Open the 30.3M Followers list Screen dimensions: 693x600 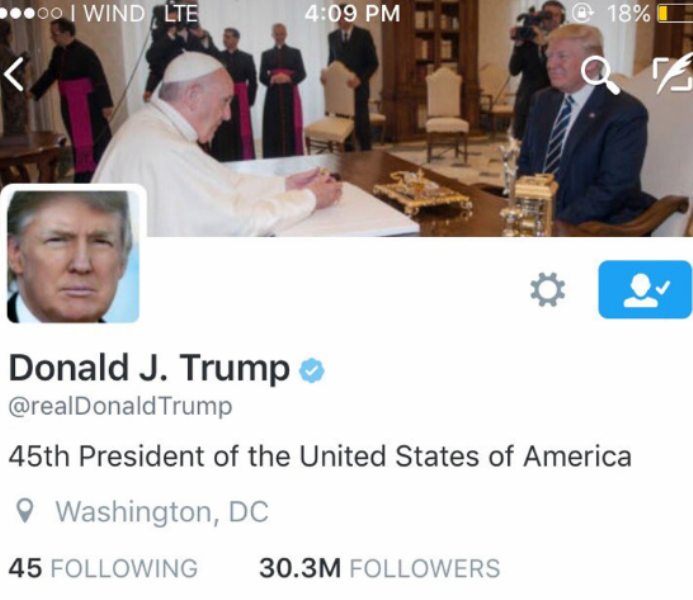click(380, 568)
